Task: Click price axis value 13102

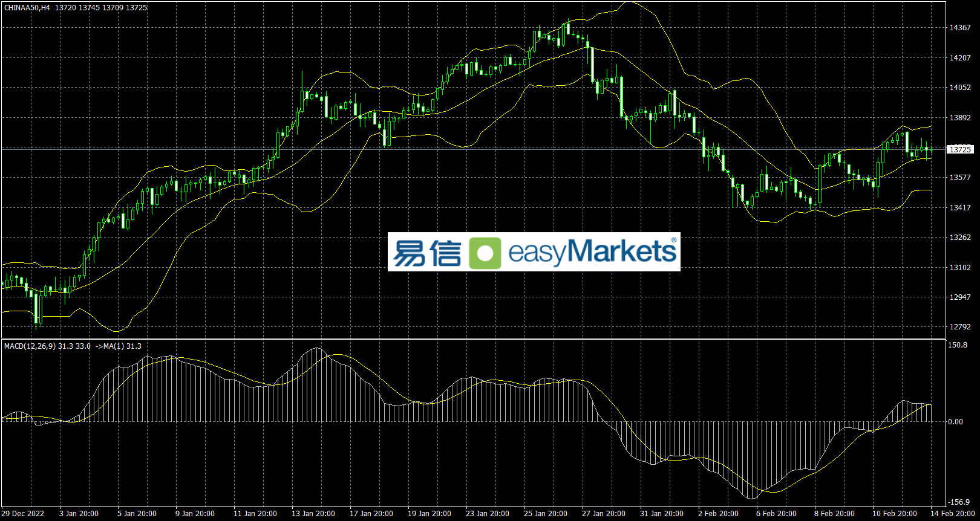Action: point(960,268)
